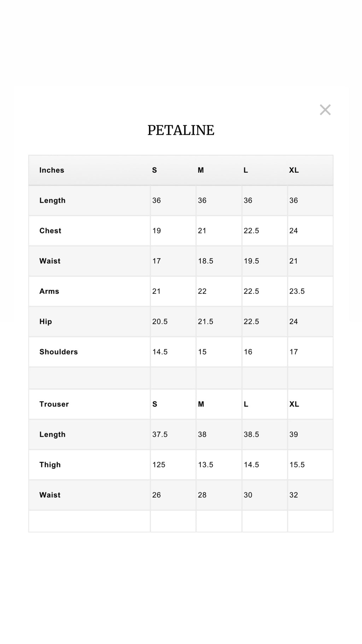Click the Chest value for size S
The image size is (362, 644).
point(157,231)
